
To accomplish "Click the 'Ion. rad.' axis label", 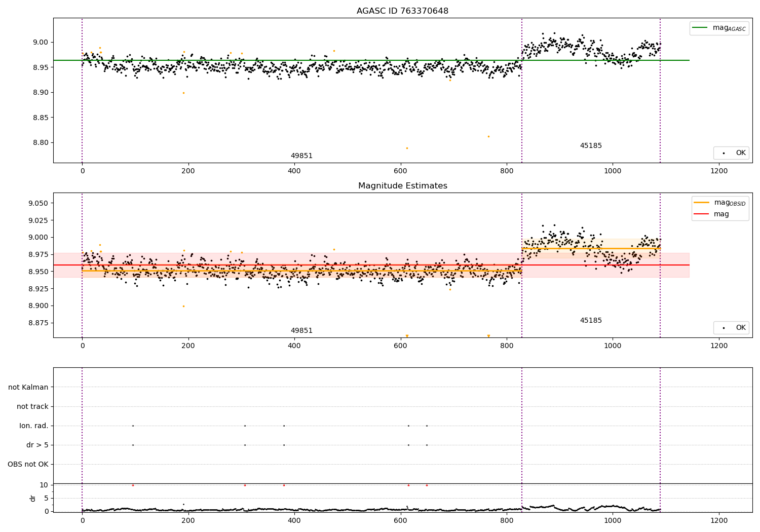I will coord(34,426).
